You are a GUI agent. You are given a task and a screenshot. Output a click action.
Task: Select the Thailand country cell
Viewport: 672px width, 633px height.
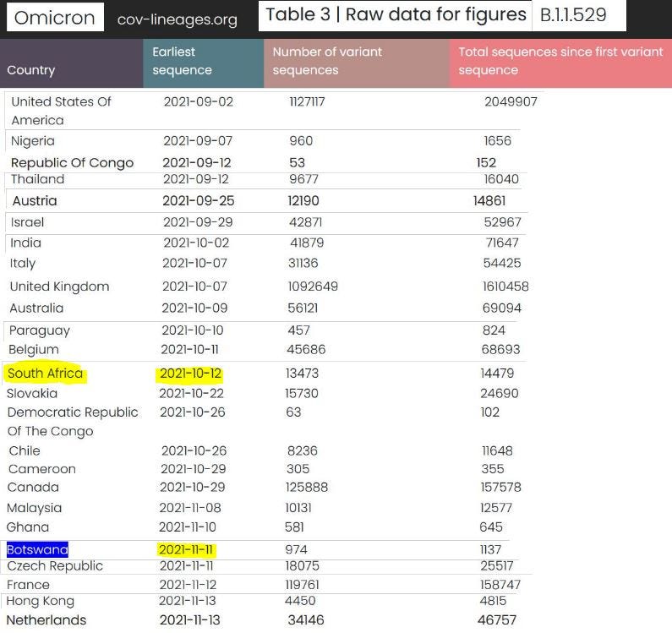pyautogui.click(x=37, y=179)
